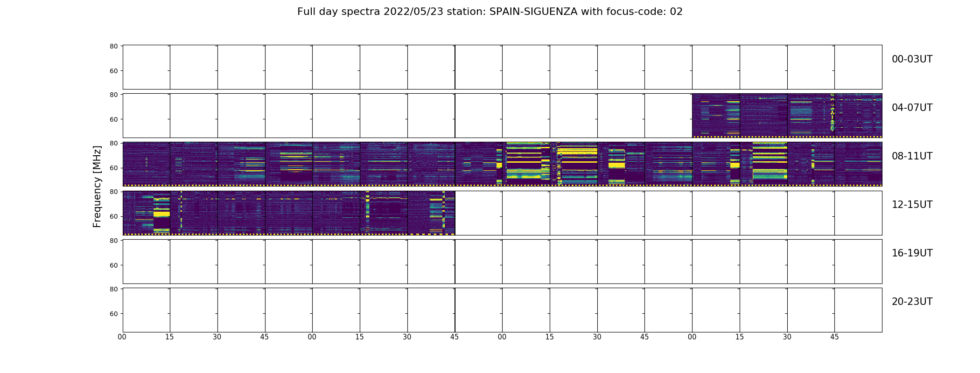
Task: Select the "00-03UT" row label
Action: (912, 59)
